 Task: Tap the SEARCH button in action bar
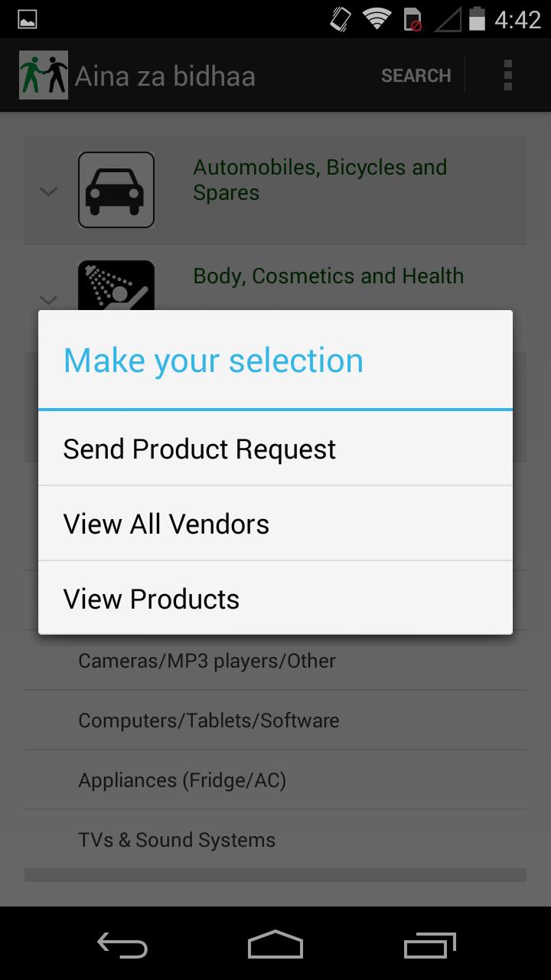click(416, 76)
